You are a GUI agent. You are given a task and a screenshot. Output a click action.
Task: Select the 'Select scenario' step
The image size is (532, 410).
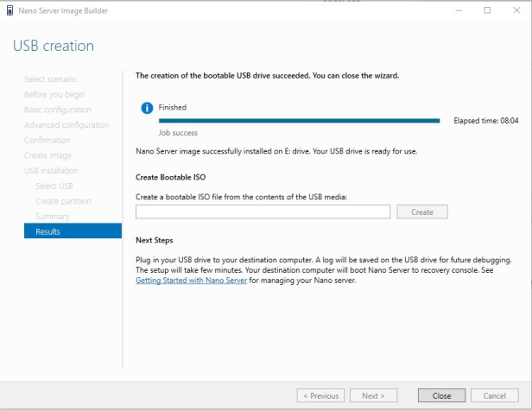click(50, 79)
